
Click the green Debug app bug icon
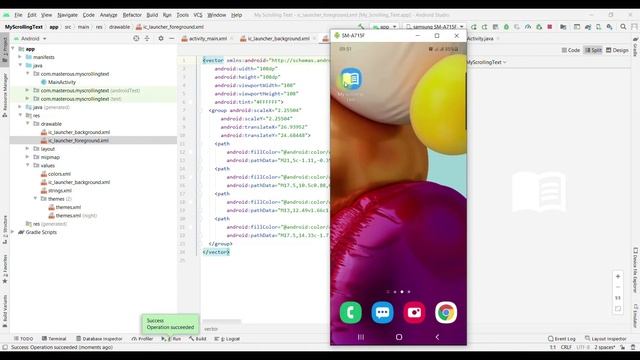point(506,27)
